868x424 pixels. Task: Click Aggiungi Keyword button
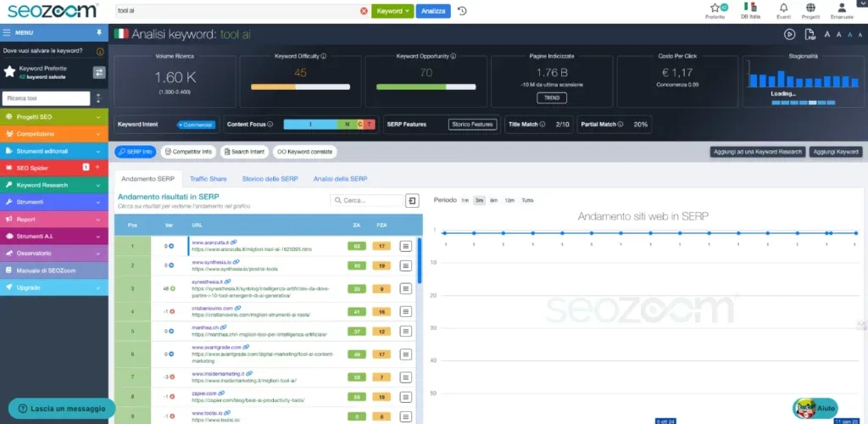[836, 152]
